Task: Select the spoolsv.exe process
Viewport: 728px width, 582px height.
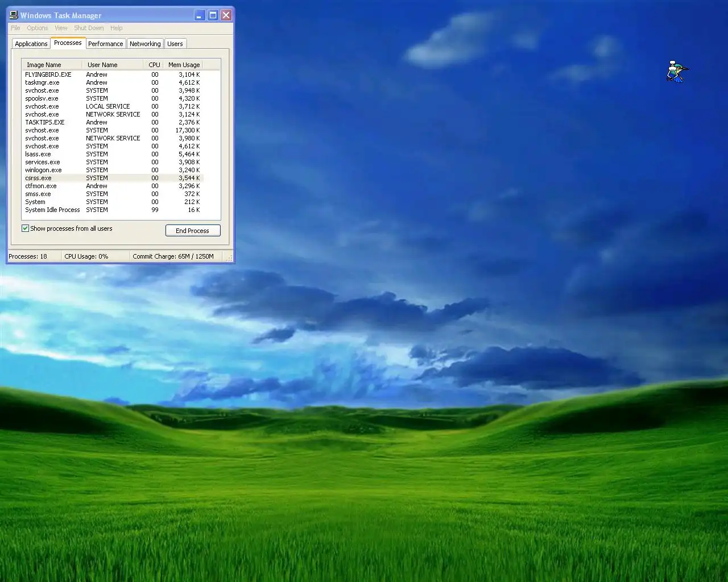Action: (x=113, y=98)
